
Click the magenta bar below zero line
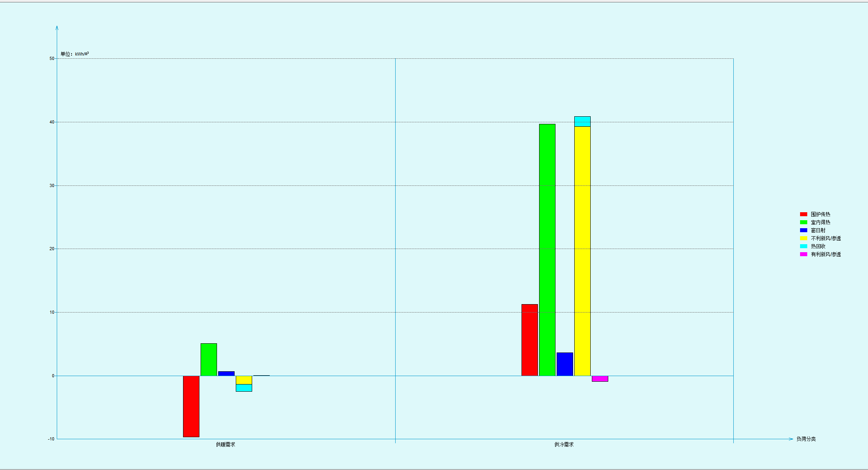[600, 378]
